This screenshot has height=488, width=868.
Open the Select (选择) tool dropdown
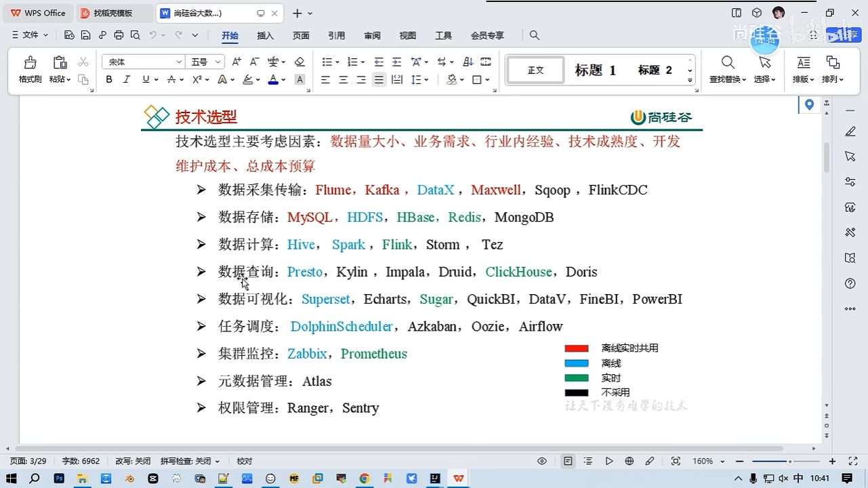(x=765, y=70)
